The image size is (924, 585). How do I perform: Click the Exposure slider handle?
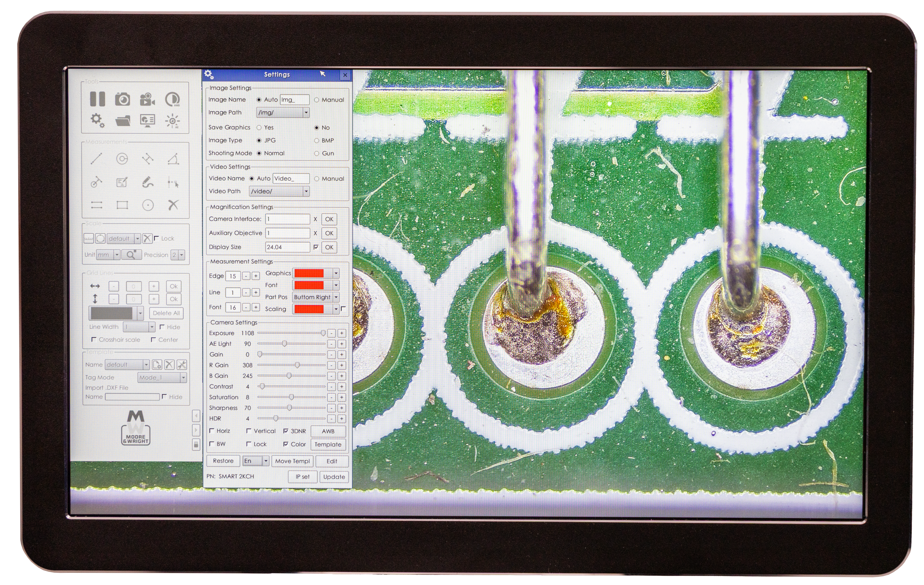(323, 333)
